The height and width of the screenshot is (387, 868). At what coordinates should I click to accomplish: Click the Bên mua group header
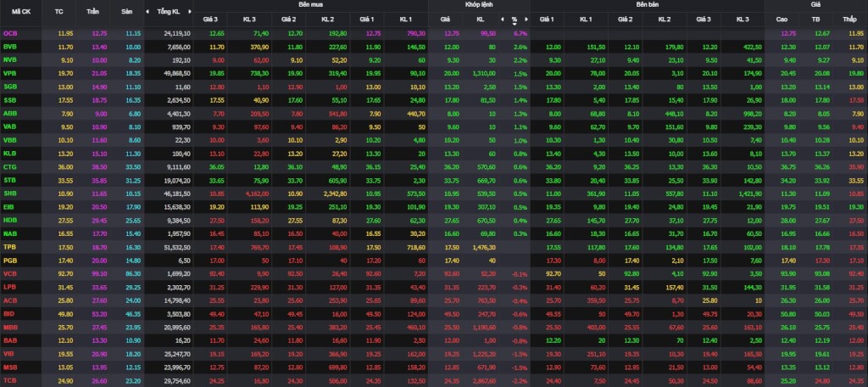(x=310, y=4)
